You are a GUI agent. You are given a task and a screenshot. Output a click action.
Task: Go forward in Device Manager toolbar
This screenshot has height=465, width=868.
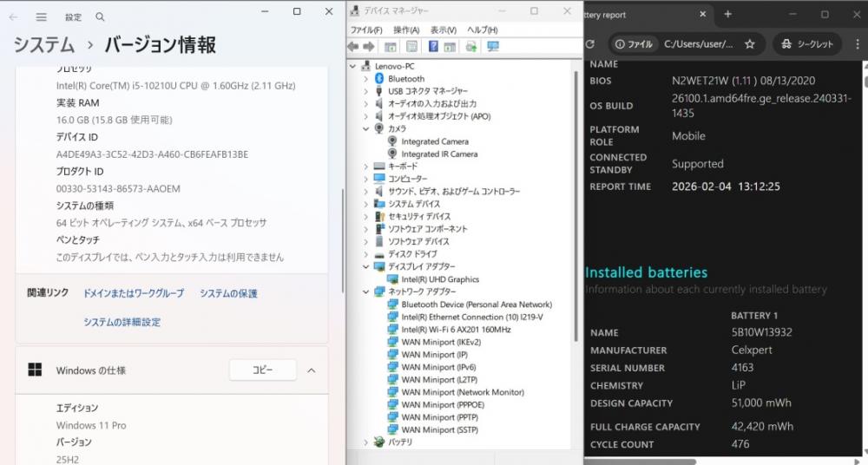click(369, 47)
